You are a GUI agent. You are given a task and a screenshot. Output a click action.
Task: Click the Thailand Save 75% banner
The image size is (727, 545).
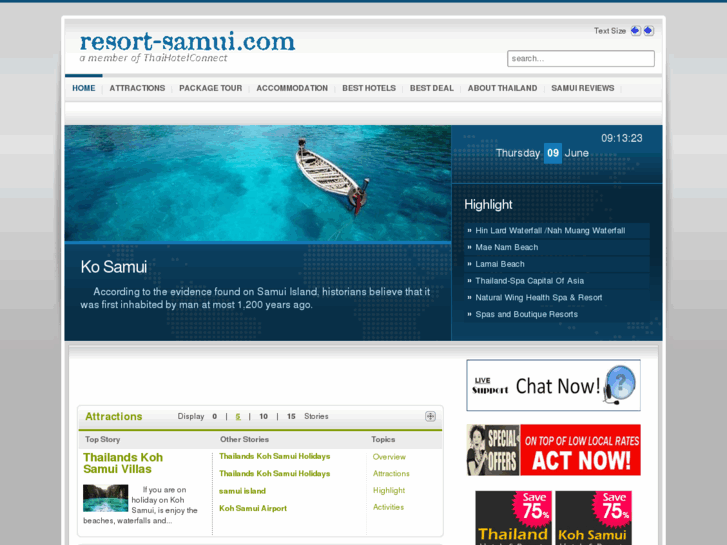pos(514,518)
